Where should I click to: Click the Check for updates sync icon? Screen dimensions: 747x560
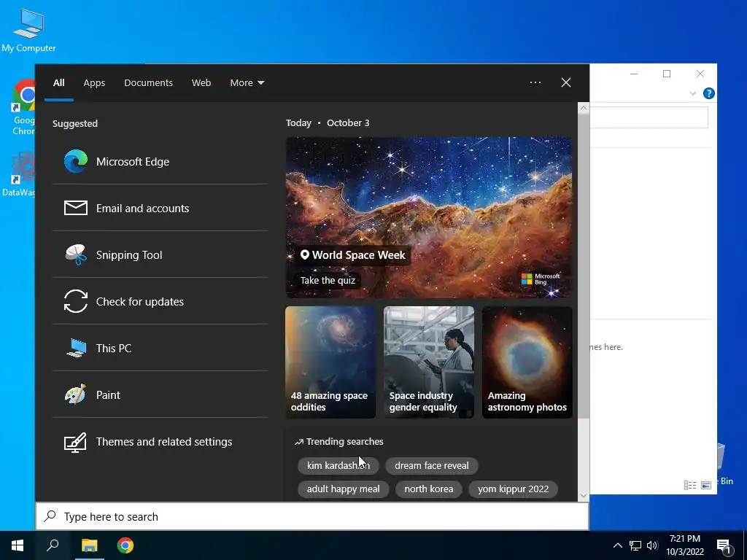coord(76,301)
